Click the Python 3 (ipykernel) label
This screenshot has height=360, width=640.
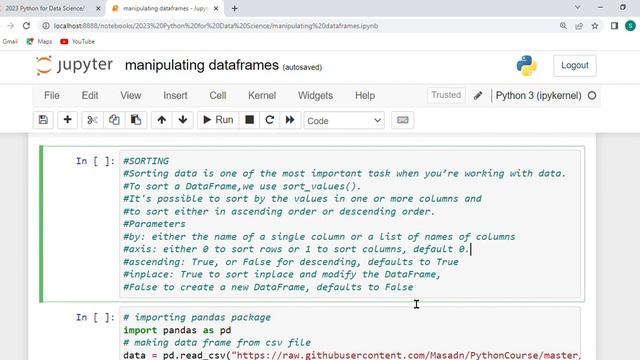(538, 96)
